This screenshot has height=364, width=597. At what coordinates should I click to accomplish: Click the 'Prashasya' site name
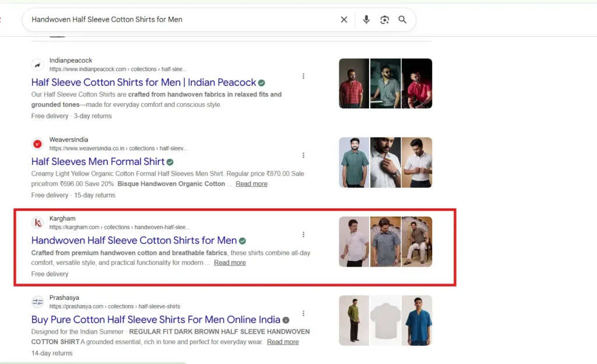tap(64, 298)
